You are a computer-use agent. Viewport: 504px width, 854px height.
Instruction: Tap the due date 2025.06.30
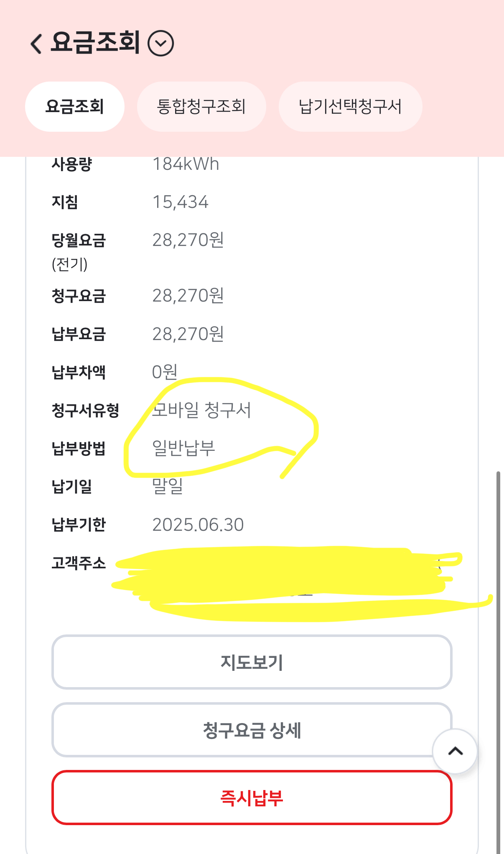198,525
